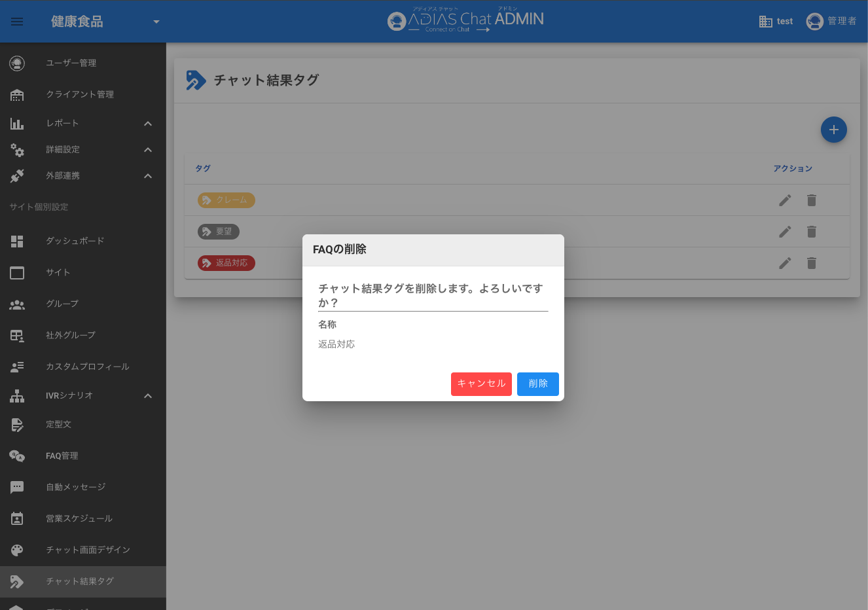The width and height of the screenshot is (868, 610).
Task: Click the ADIAS Chat ADMIN logo
Action: (465, 21)
